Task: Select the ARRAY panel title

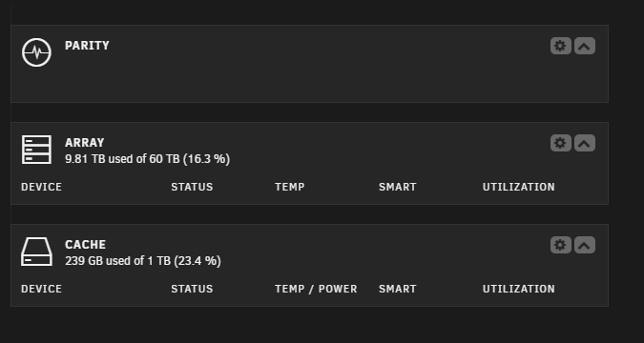Action: [x=85, y=143]
